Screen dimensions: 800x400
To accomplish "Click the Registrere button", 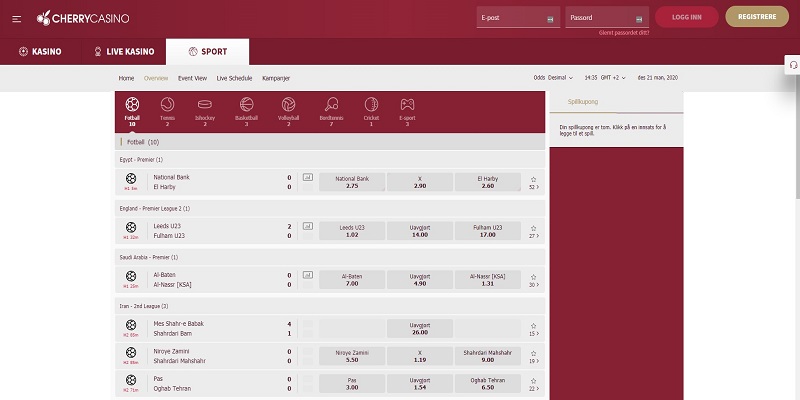I will pos(757,17).
